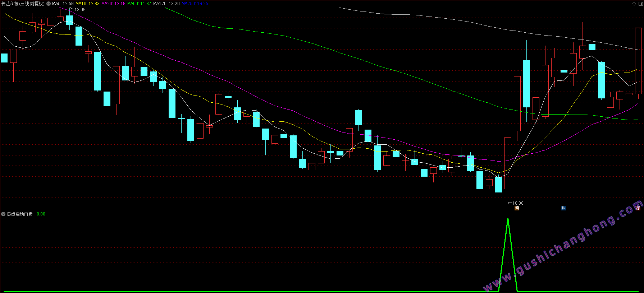Click the 10.30 low price label
The height and width of the screenshot is (293, 644).
[x=518, y=203]
